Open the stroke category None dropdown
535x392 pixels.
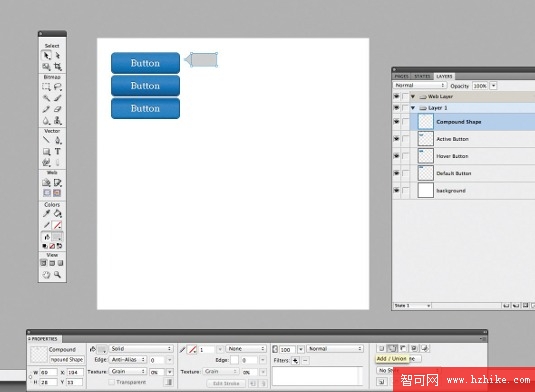(246, 349)
